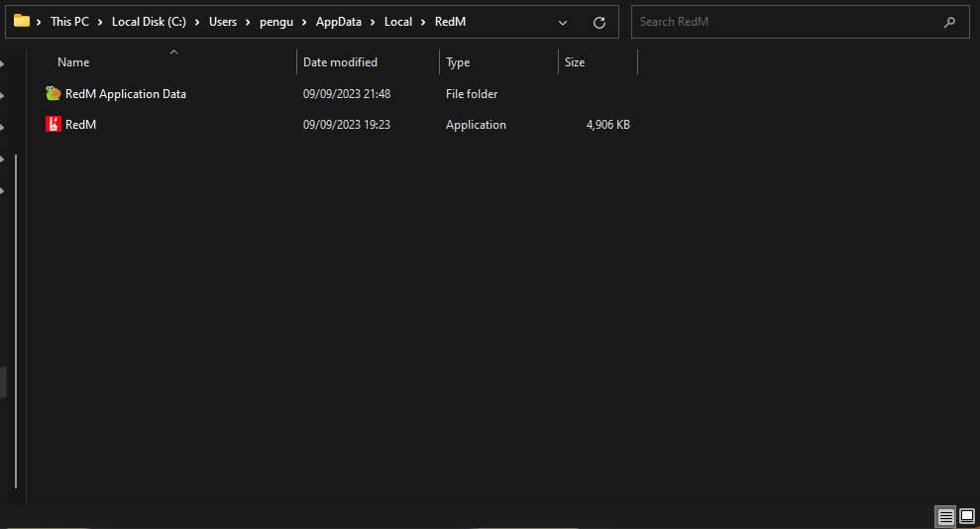Click the RedM Application Data folder icon
This screenshot has width=980, height=529.
point(54,94)
